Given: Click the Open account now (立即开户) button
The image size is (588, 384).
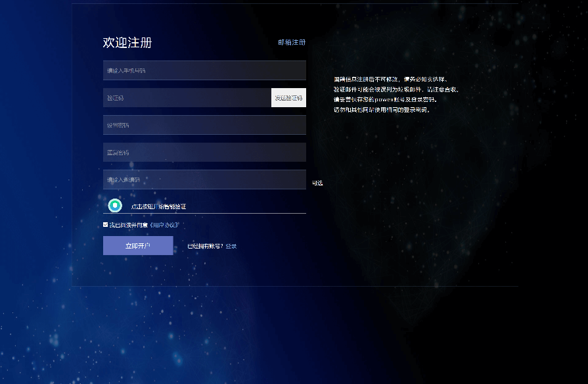Looking at the screenshot, I should click(x=138, y=245).
